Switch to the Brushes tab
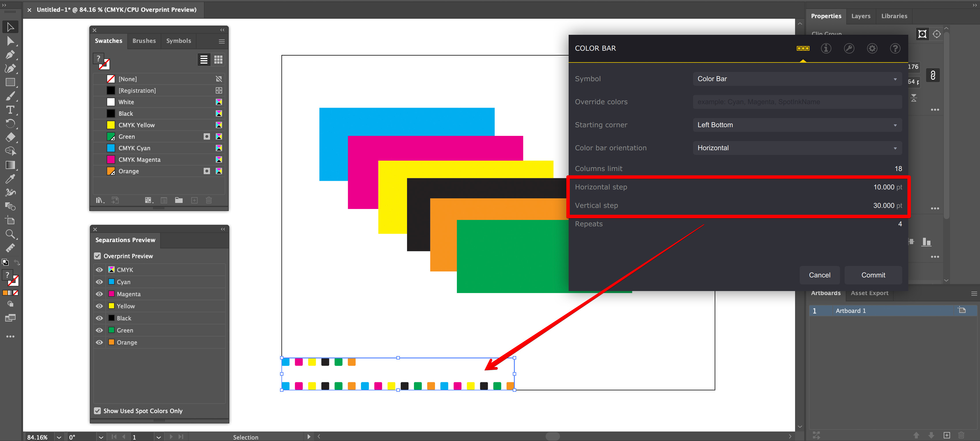The height and width of the screenshot is (441, 980). (144, 41)
